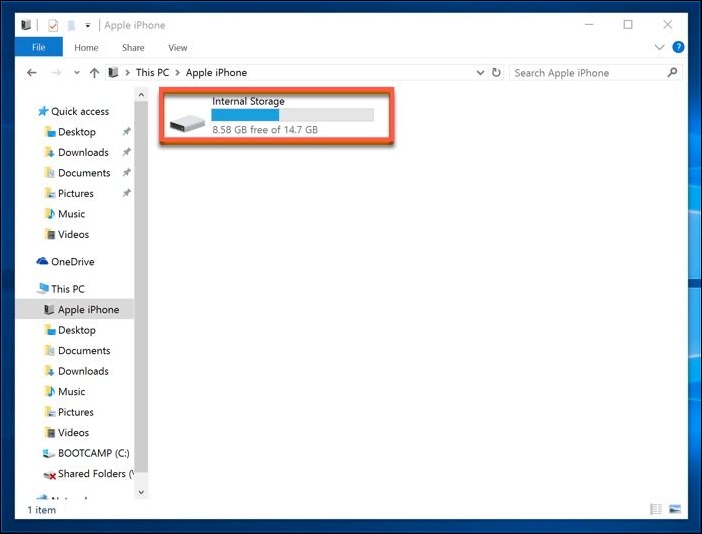The height and width of the screenshot is (534, 702).
Task: Click the Internal Storage drive icon
Action: (x=186, y=122)
